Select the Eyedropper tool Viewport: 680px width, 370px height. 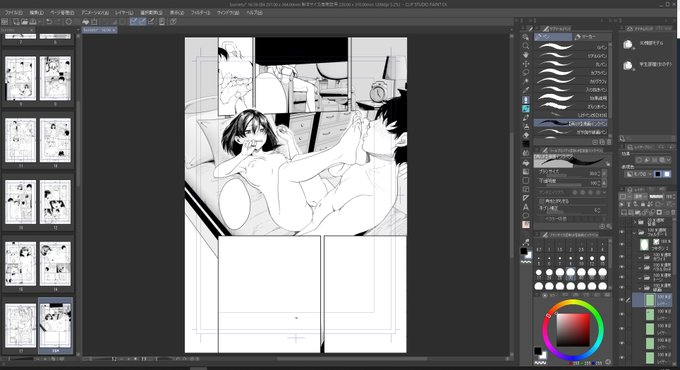526,90
